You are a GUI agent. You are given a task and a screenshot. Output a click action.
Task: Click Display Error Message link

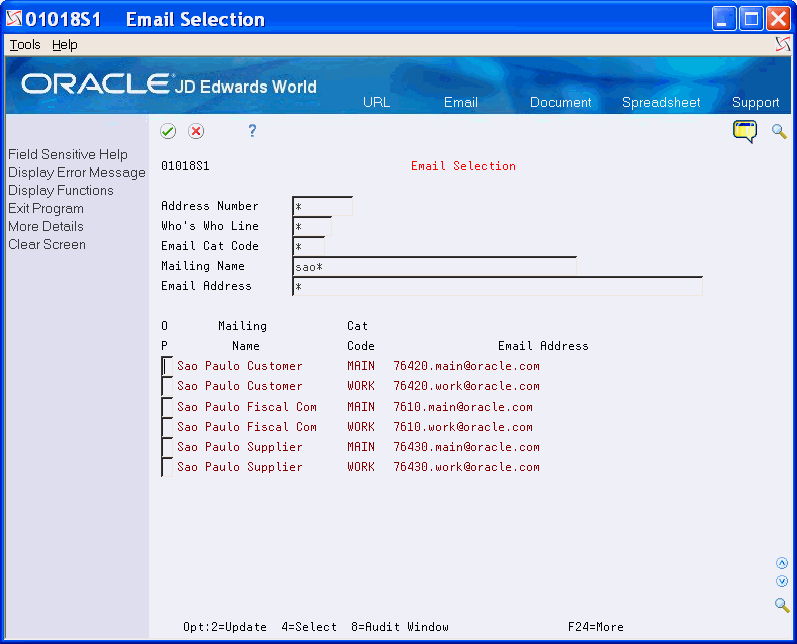[x=77, y=172]
